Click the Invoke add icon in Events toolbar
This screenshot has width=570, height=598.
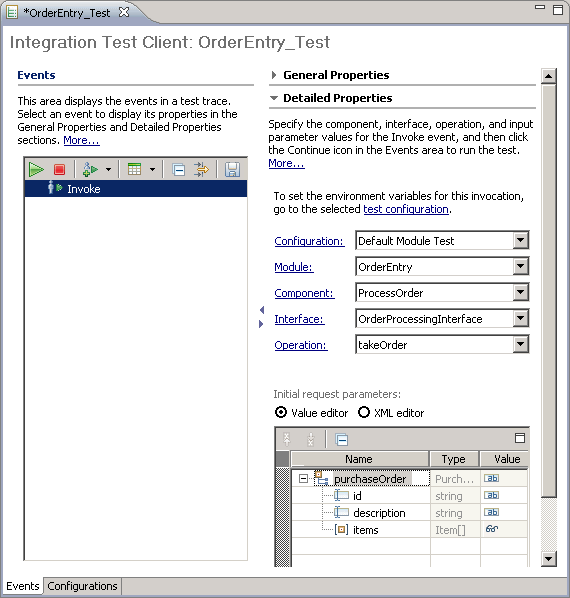(90, 169)
